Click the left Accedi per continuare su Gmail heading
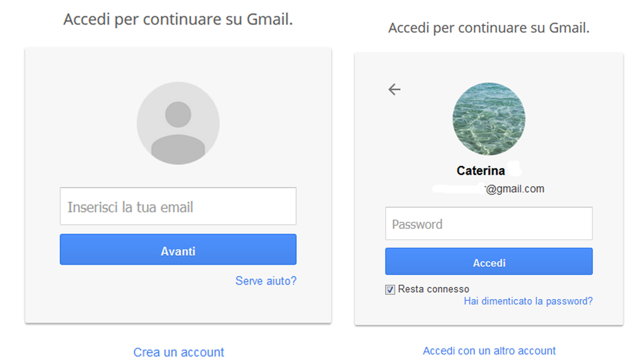The height and width of the screenshot is (362, 644). click(179, 19)
